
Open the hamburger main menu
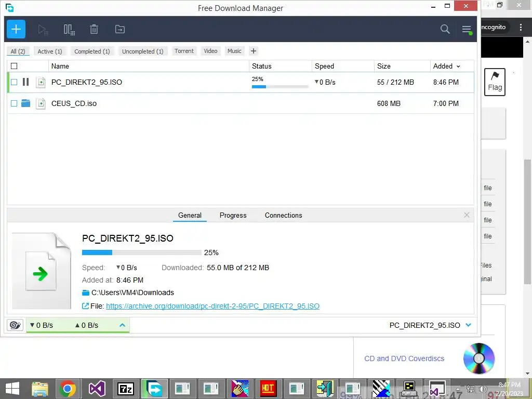click(x=467, y=30)
